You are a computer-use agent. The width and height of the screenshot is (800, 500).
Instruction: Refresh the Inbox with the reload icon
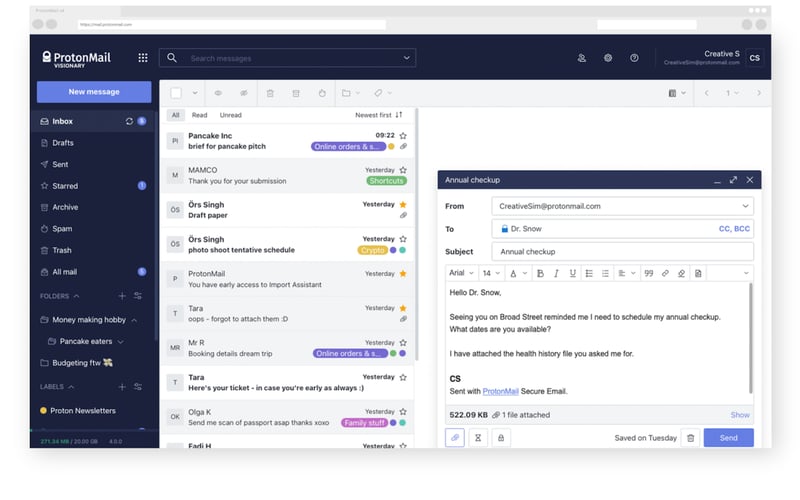129,121
